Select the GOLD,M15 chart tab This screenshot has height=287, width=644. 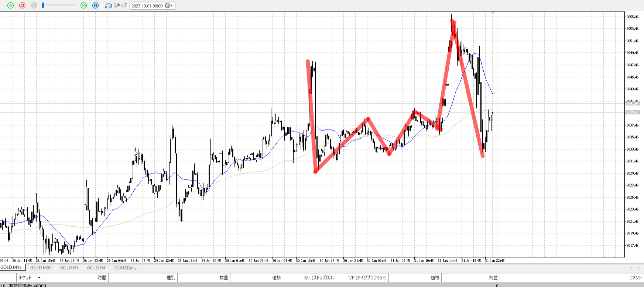[x=11, y=267]
